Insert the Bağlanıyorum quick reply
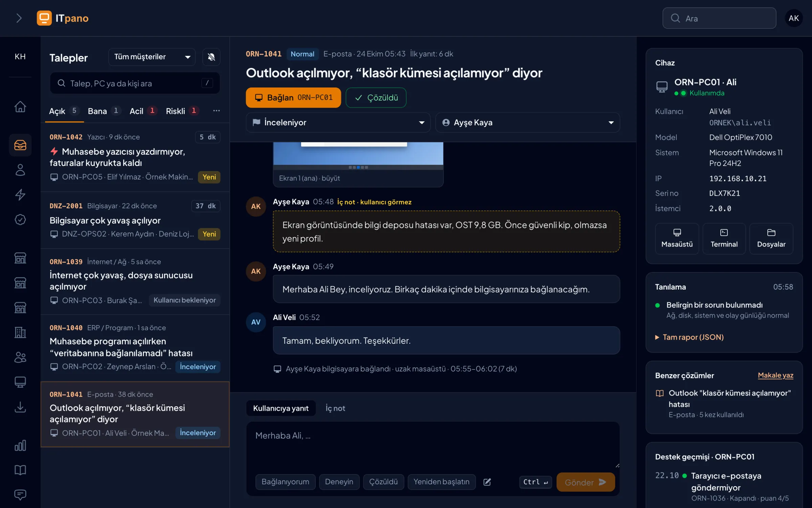The width and height of the screenshot is (812, 508). [x=286, y=482]
